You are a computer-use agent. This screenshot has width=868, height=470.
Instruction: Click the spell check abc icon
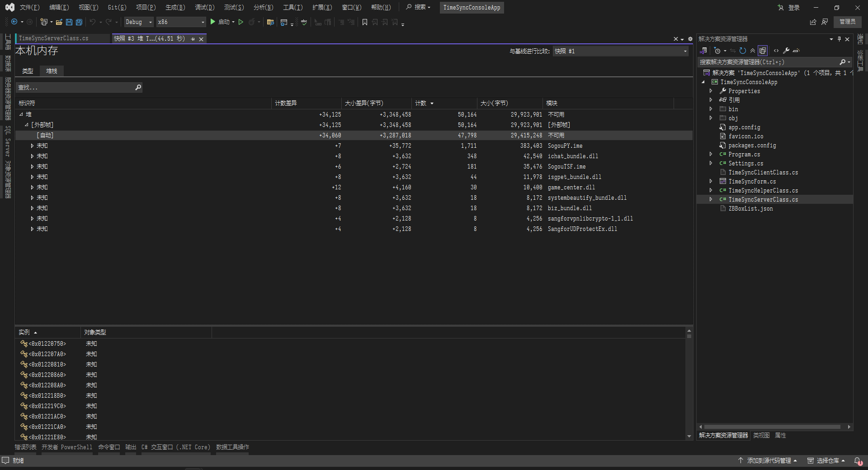[304, 22]
